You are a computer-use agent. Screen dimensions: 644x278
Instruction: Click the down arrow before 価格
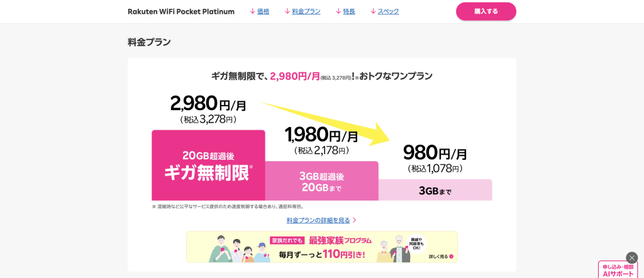(252, 11)
